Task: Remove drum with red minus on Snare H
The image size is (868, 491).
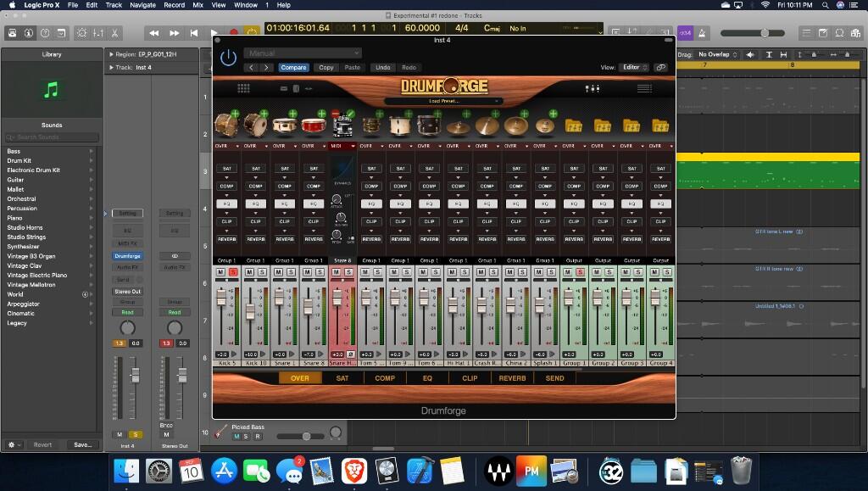Action: 335,114
